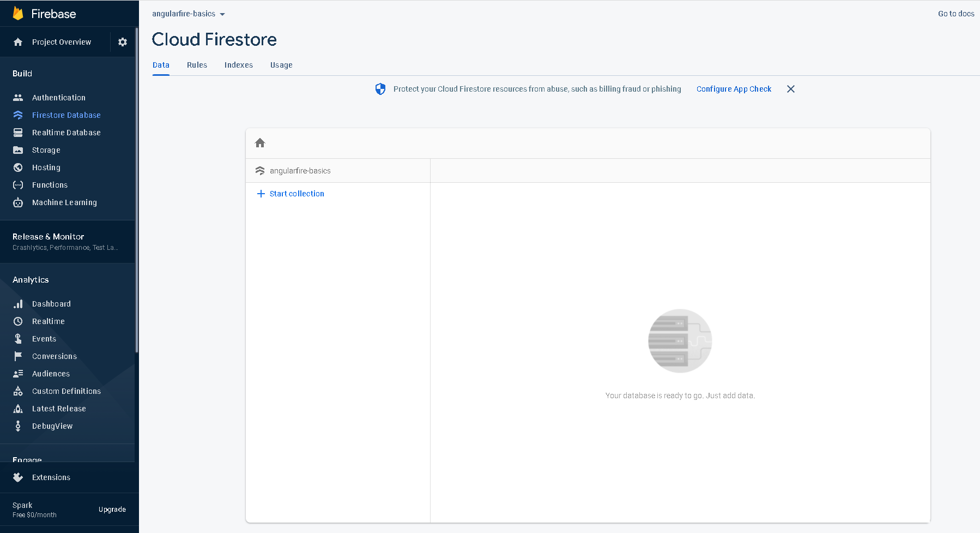
Task: Open project settings gear icon
Action: [123, 42]
